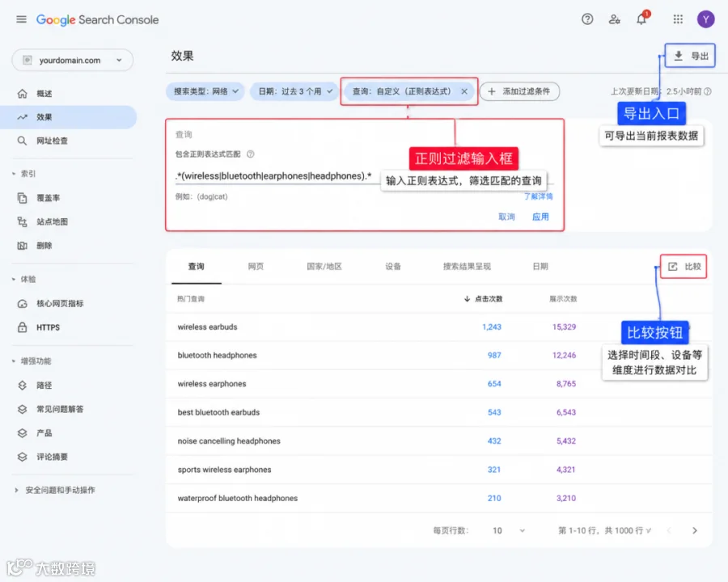Select the "wireless earphones" query row
728x582 pixels.
(x=438, y=384)
